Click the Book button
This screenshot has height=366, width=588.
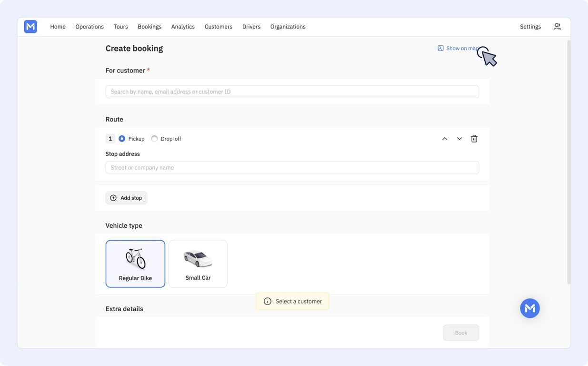coord(461,333)
